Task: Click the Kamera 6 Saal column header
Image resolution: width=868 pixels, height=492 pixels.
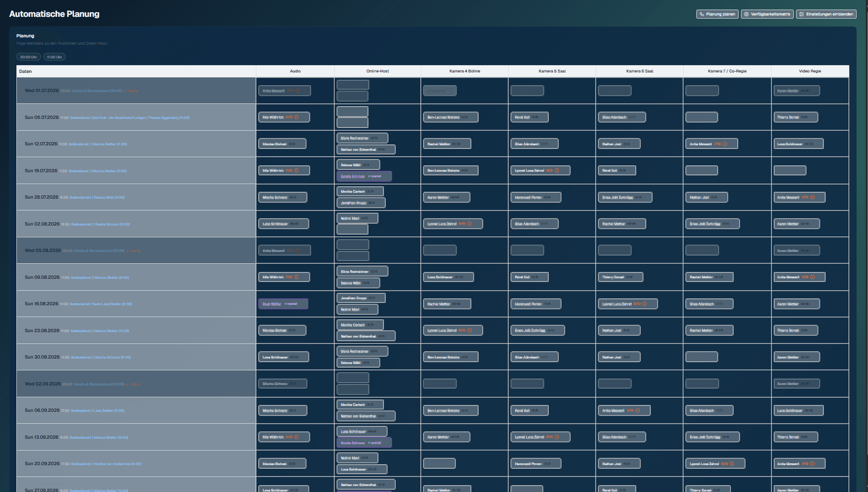Action: [639, 71]
